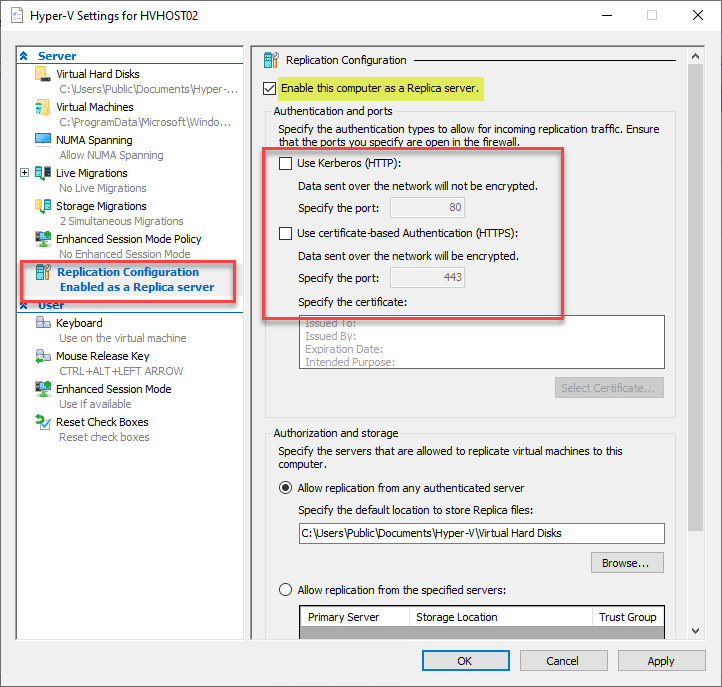722x687 pixels.
Task: Click the certificate details box
Action: (482, 342)
